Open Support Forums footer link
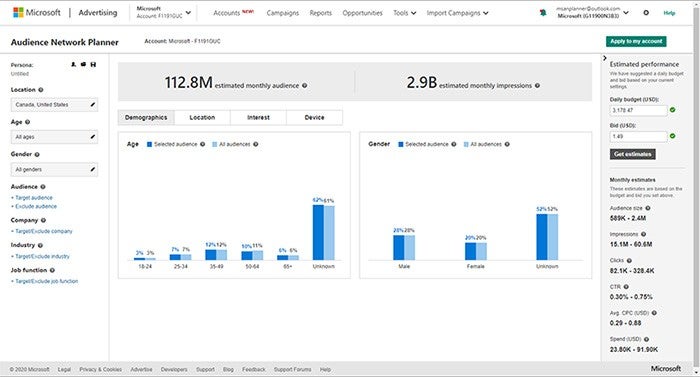Image resolution: width=700 pixels, height=377 pixels. coord(292,369)
